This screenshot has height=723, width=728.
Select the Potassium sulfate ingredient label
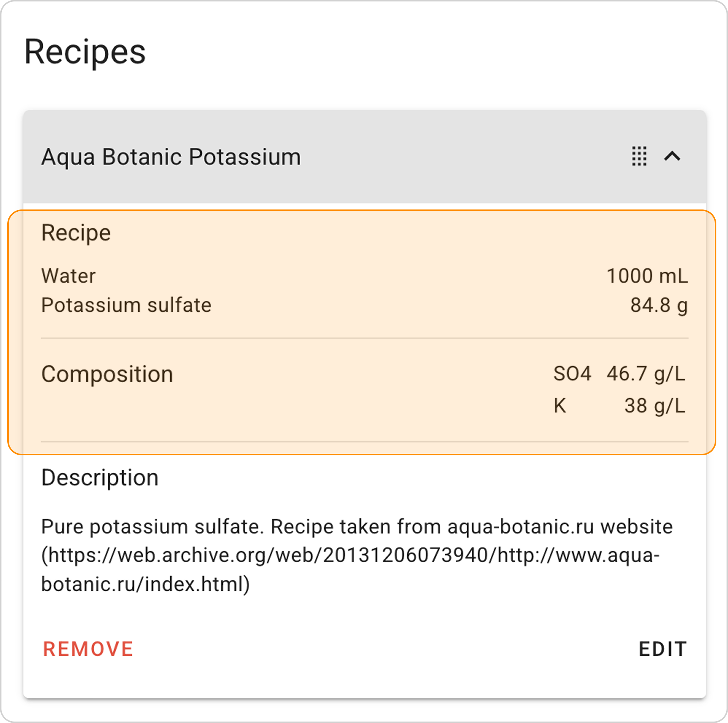coord(126,305)
